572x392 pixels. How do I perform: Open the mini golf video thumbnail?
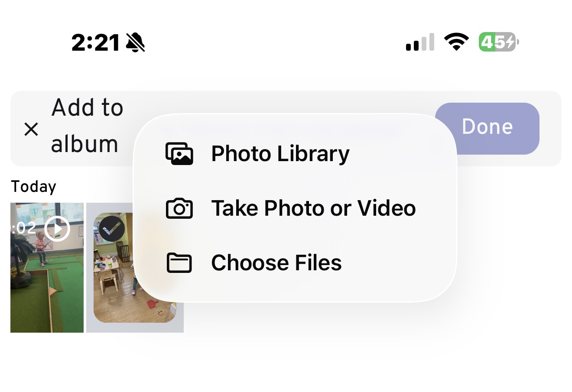(x=47, y=277)
